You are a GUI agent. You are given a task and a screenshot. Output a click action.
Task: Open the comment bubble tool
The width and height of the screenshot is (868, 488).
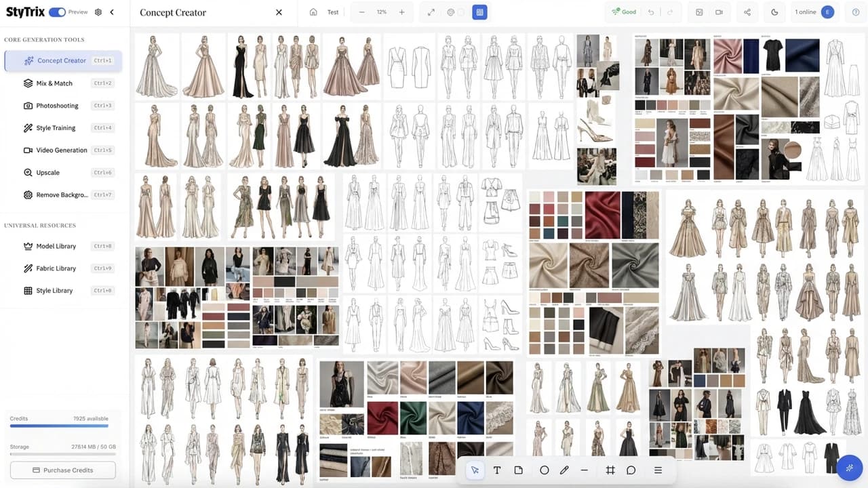pyautogui.click(x=631, y=470)
